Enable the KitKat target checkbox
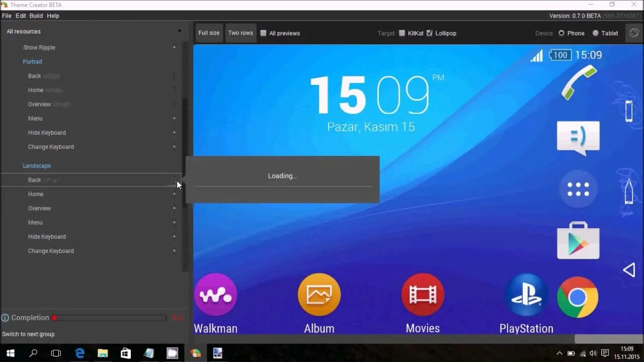 (402, 33)
